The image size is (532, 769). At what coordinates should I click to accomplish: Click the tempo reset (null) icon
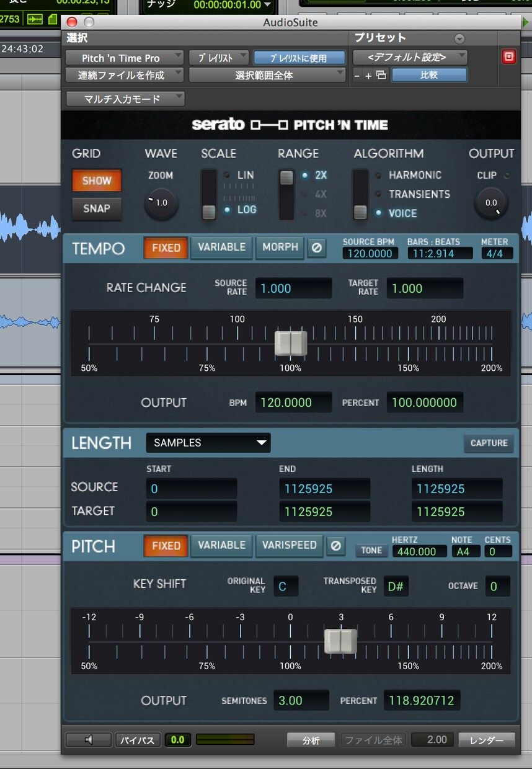coord(316,247)
